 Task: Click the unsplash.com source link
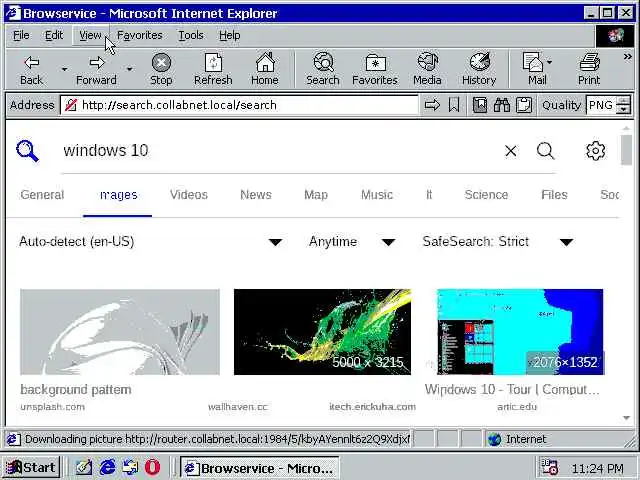point(53,407)
